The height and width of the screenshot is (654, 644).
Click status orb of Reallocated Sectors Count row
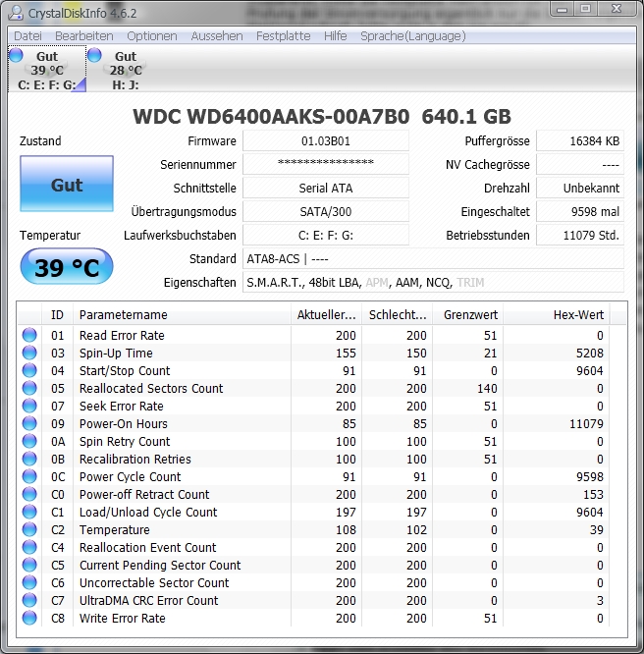coord(29,388)
